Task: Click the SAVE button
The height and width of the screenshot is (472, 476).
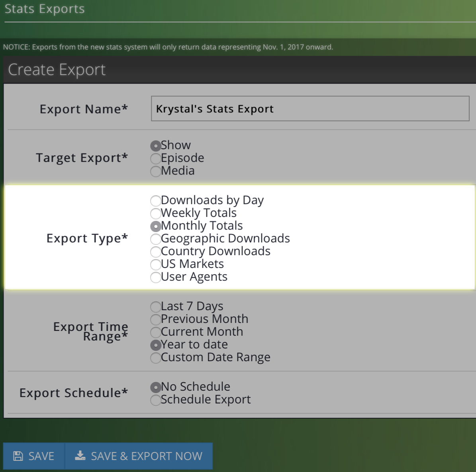Action: (34, 456)
